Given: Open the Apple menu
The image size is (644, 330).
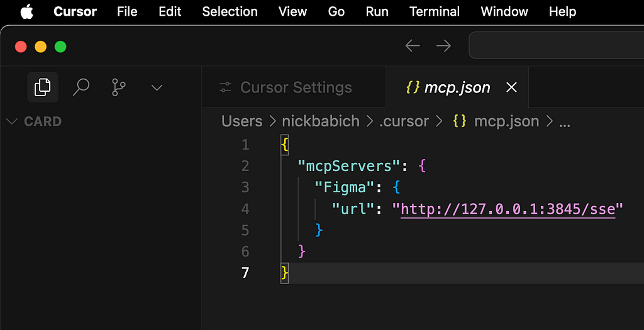Looking at the screenshot, I should click(26, 11).
